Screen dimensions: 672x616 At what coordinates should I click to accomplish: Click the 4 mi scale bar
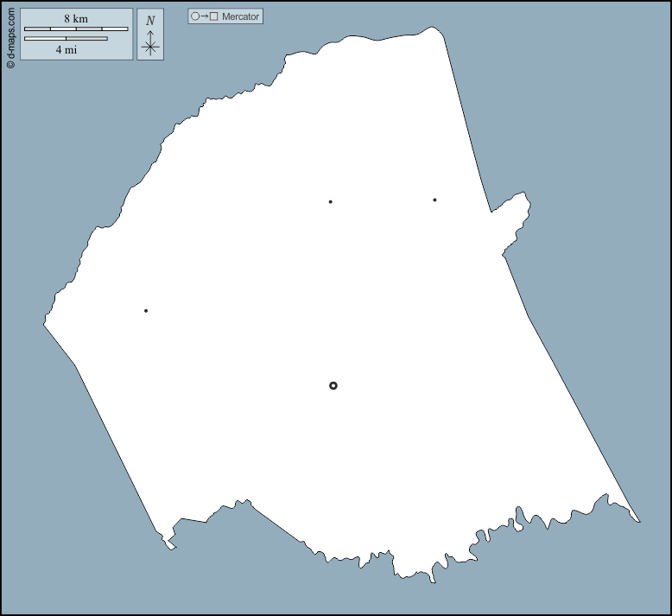(66, 39)
